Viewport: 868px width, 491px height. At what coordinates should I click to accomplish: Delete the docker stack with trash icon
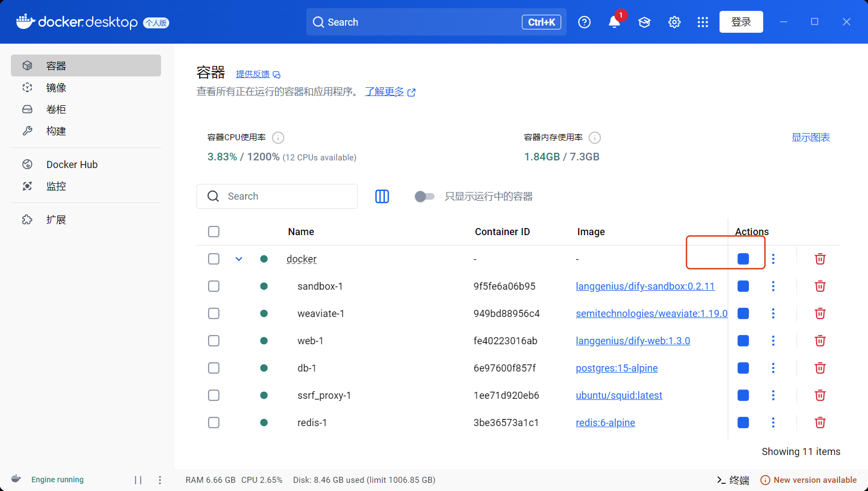(x=820, y=259)
